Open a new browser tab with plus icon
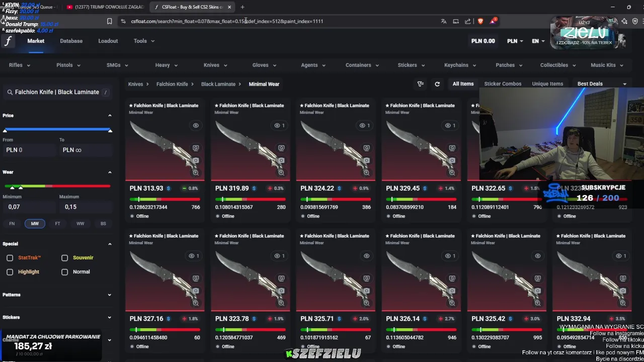The height and width of the screenshot is (362, 644). [x=243, y=7]
